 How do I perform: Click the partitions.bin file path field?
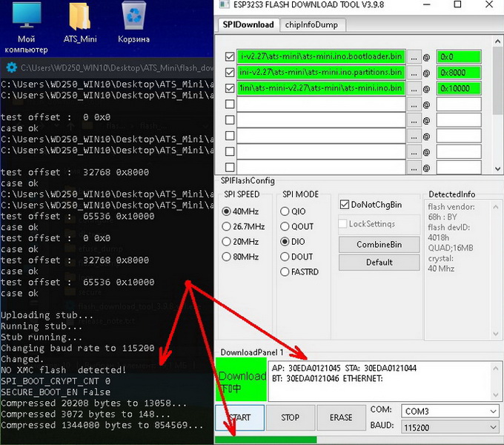[x=321, y=73]
